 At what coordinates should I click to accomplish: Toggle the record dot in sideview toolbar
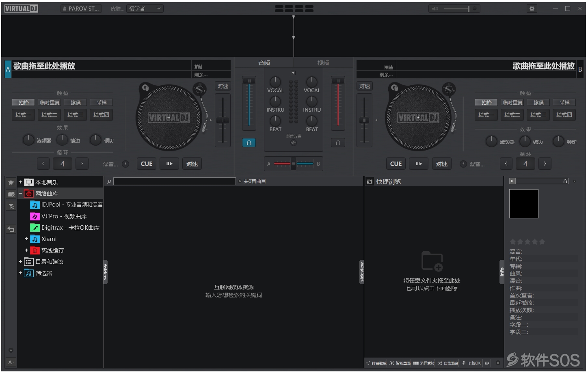click(x=498, y=363)
